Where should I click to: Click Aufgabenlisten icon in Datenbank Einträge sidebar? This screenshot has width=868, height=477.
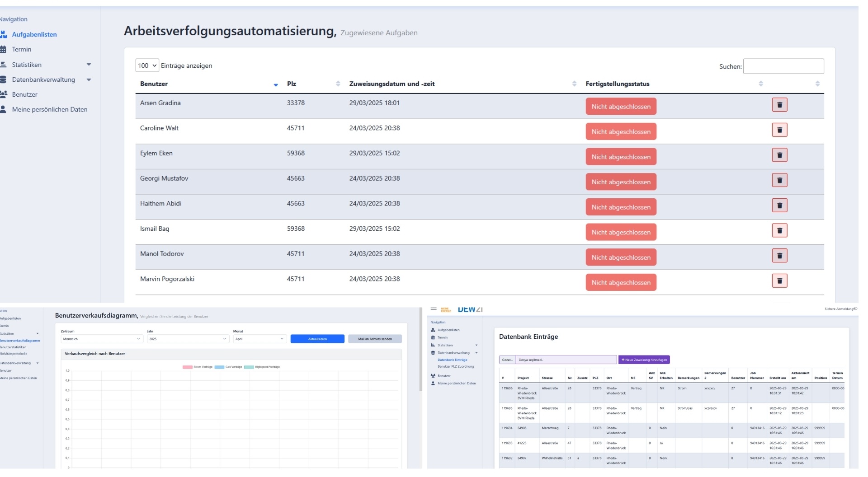[433, 330]
